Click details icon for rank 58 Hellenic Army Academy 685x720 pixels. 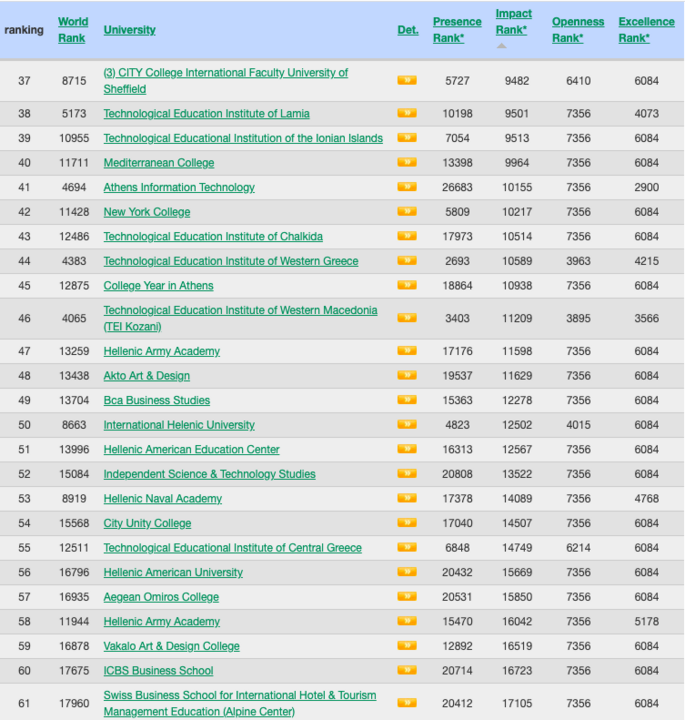click(407, 621)
